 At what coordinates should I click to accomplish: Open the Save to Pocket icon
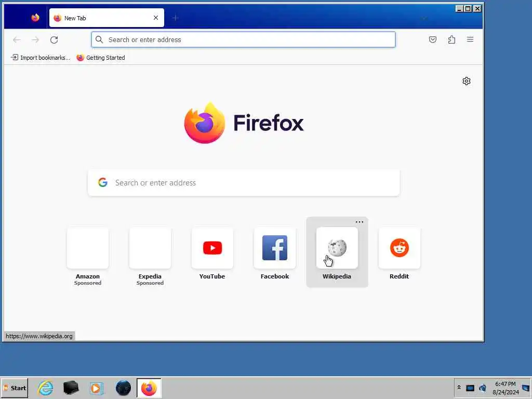pos(433,39)
